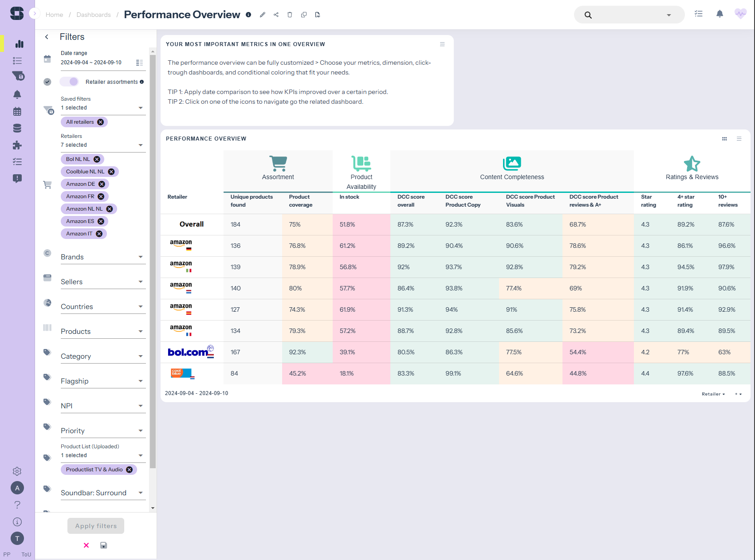The width and height of the screenshot is (755, 560).
Task: Open the Performance Overview widget hamburger menu
Action: (739, 139)
